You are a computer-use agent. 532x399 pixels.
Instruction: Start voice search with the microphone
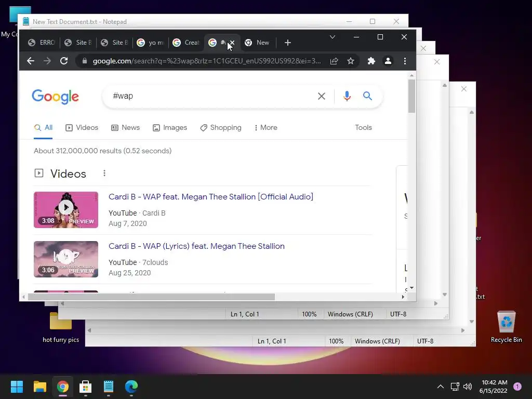(347, 96)
